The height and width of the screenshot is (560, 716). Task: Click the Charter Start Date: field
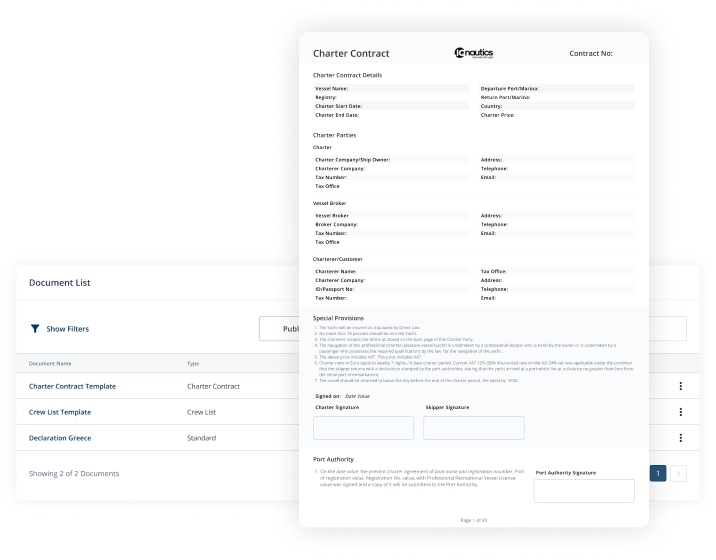tap(391, 106)
